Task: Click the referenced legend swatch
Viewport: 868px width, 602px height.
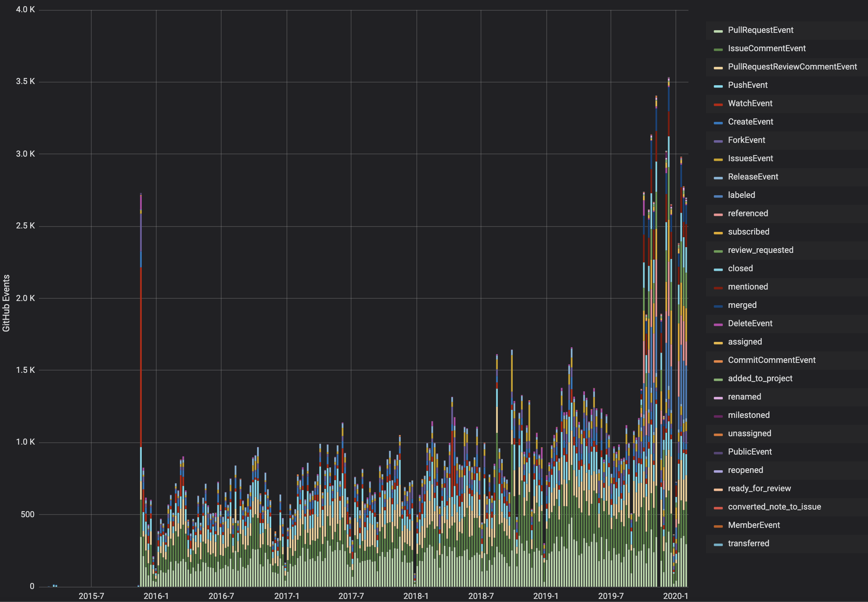Action: (718, 214)
